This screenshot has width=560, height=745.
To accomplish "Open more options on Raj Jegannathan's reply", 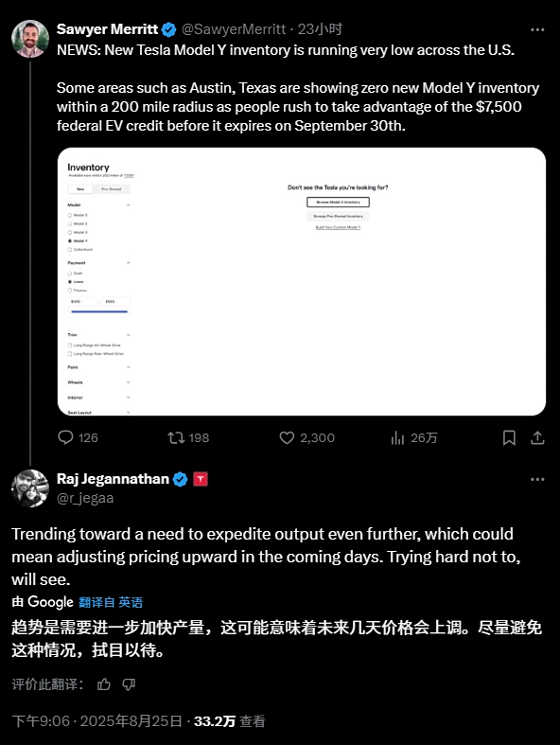I will 537,479.
